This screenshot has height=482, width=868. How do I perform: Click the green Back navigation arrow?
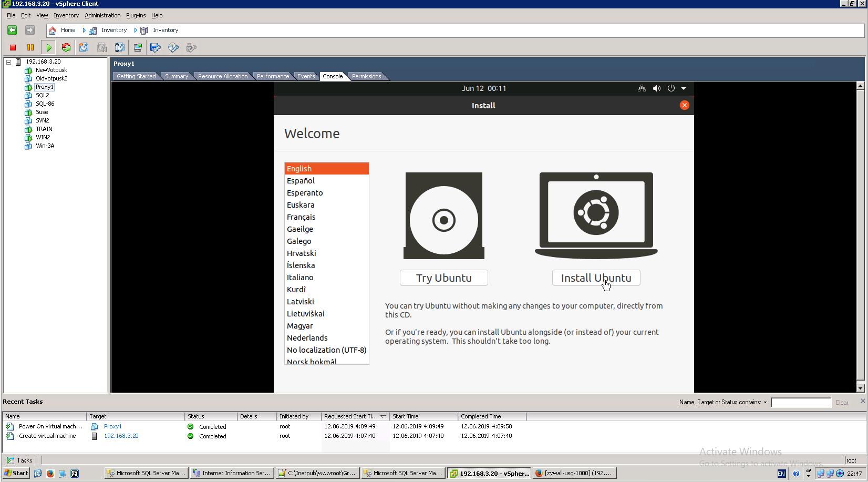tap(12, 30)
